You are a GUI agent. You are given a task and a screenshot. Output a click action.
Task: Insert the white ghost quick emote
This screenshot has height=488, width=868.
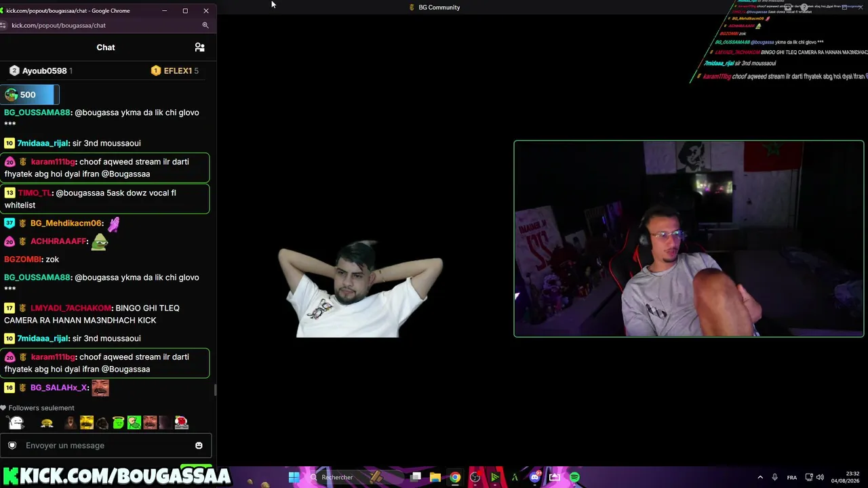(x=16, y=423)
